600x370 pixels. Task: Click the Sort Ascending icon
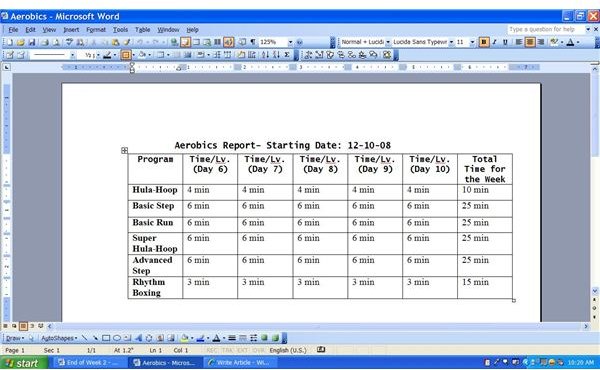point(265,55)
